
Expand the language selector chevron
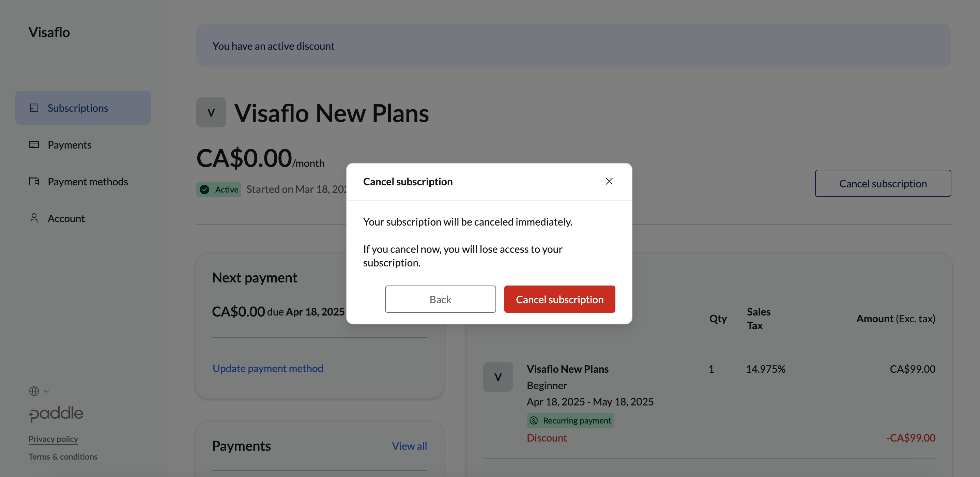46,391
